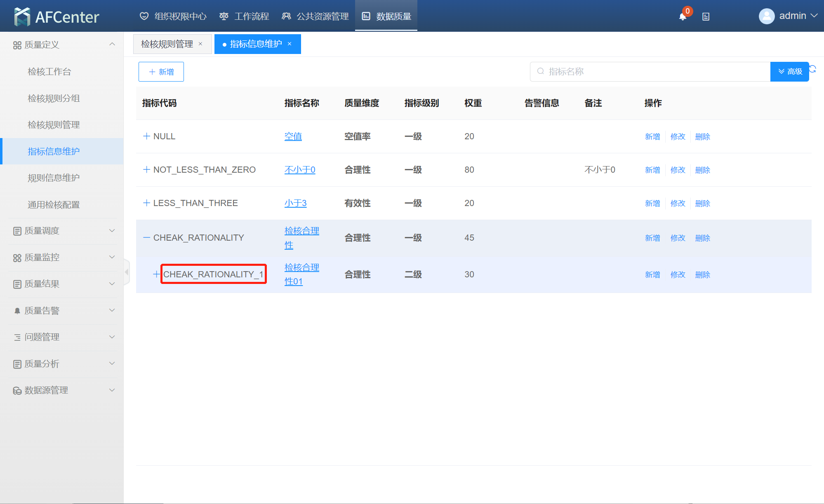Expand the NOT_LESS_THAN_ZERO row
Viewport: 824px width, 504px height.
[146, 169]
